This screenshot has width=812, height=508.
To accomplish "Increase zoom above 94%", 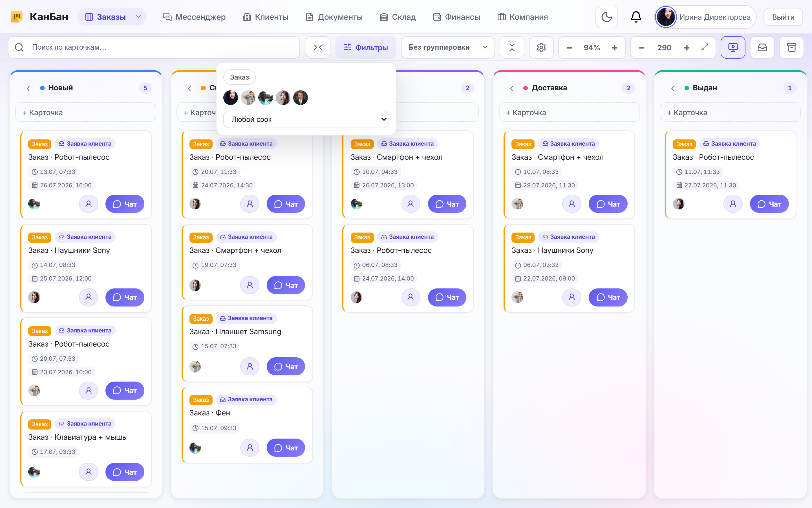I will (x=614, y=48).
